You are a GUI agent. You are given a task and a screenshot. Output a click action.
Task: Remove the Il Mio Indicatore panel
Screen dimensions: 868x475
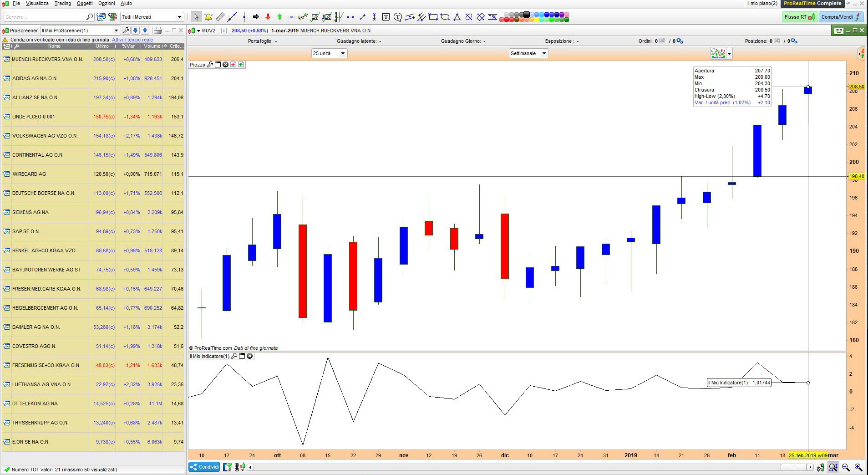(x=249, y=356)
